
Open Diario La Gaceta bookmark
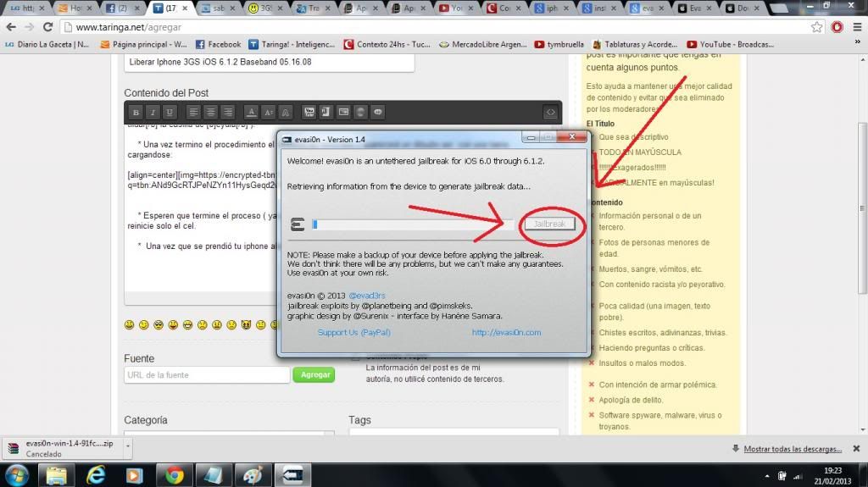(47, 44)
